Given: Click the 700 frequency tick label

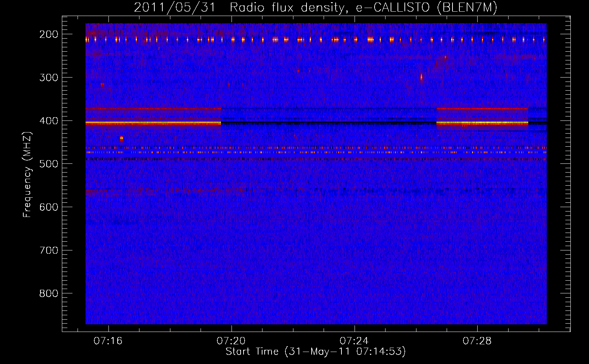Looking at the screenshot, I should [49, 250].
